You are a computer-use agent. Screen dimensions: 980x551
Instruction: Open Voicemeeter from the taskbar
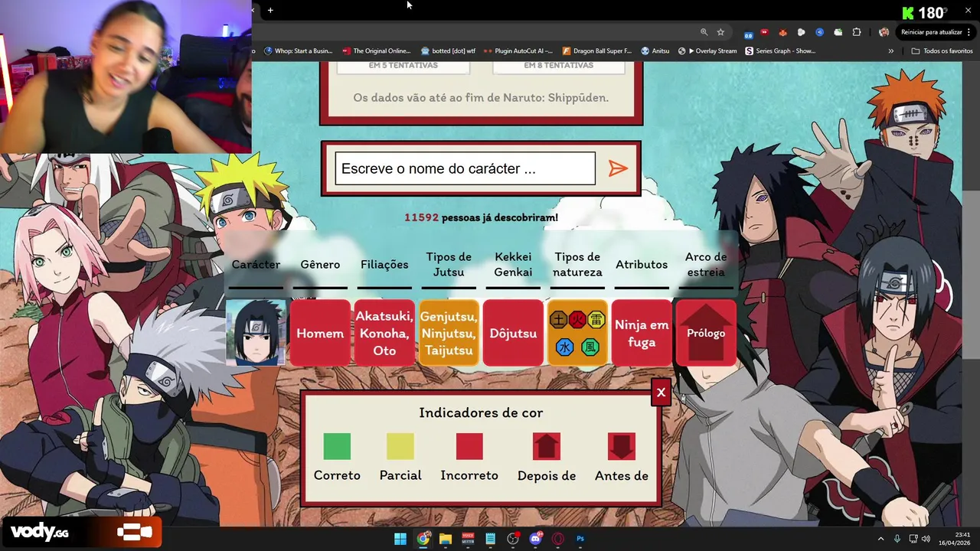pos(468,539)
